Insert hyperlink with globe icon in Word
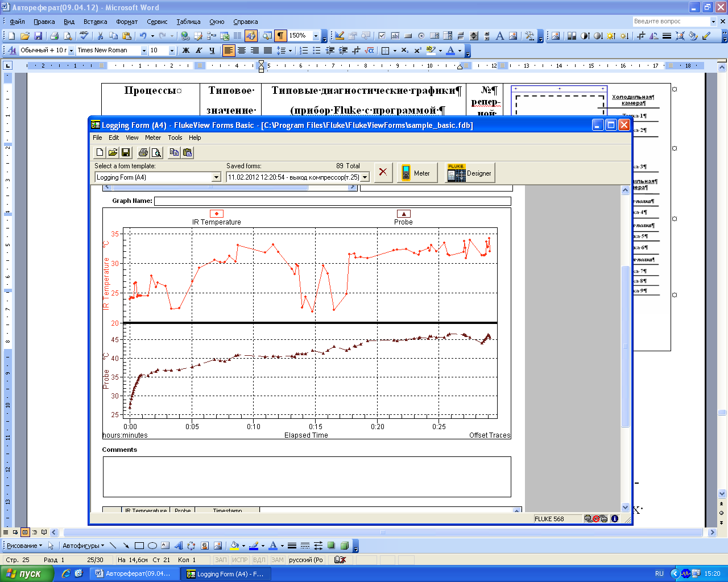This screenshot has width=728, height=582. (185, 36)
